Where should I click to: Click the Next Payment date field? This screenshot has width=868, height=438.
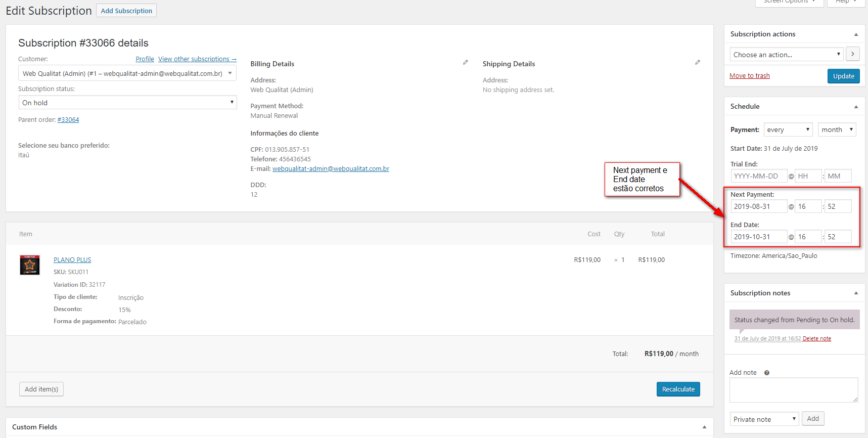click(758, 206)
